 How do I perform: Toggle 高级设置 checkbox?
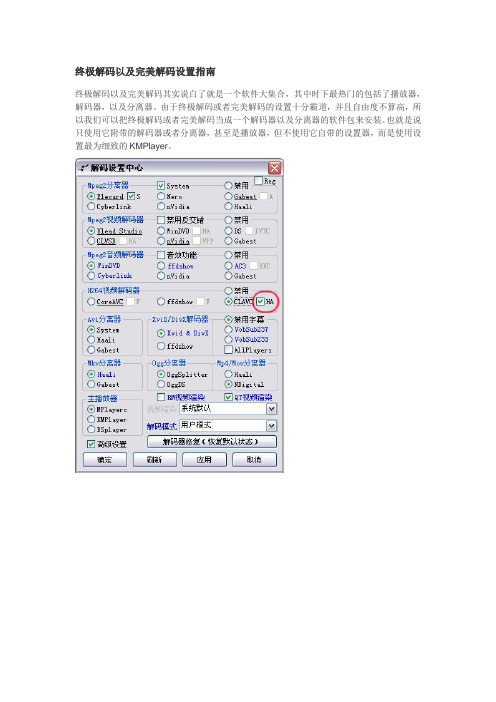click(x=91, y=444)
